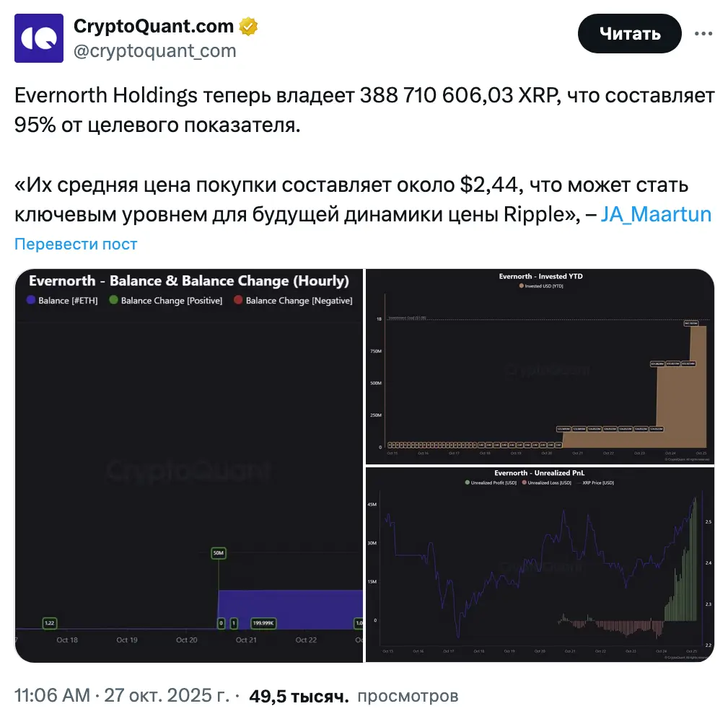
Task: Click green Balance Change [Positive] legend dot
Action: (113, 301)
